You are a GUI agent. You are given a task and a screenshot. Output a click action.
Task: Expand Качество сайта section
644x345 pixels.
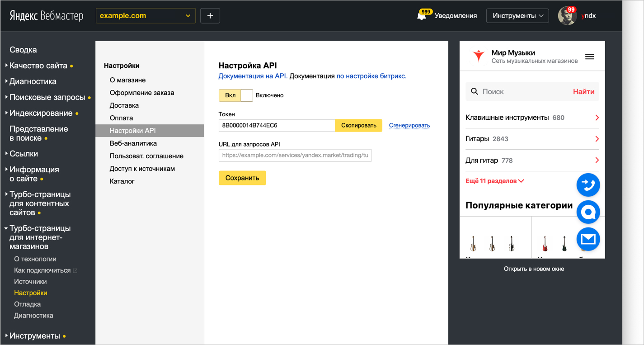(x=38, y=66)
